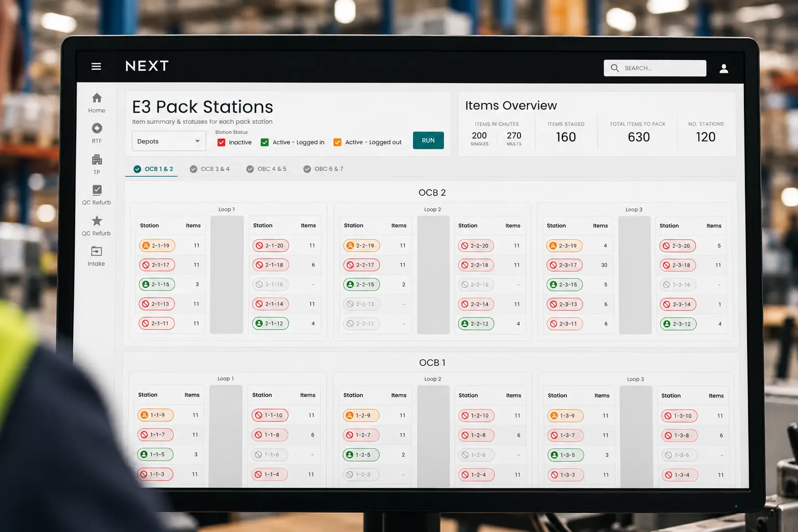Switch to OBC 6 & 7 tab

click(x=323, y=169)
